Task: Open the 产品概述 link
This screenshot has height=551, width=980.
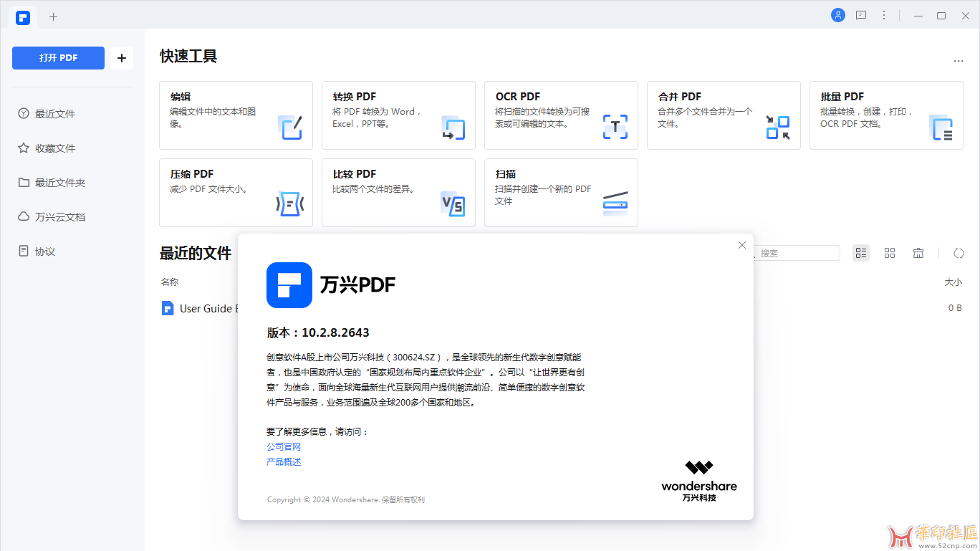Action: [x=284, y=461]
